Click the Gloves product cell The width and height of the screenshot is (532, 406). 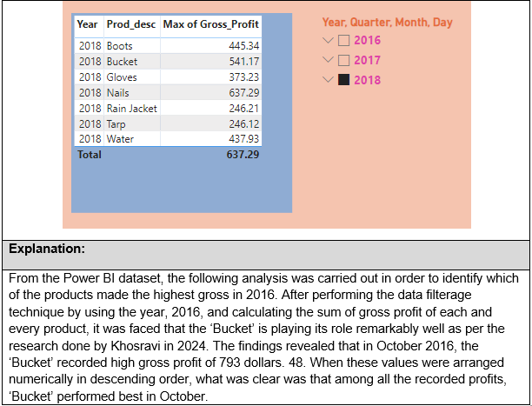click(x=122, y=77)
